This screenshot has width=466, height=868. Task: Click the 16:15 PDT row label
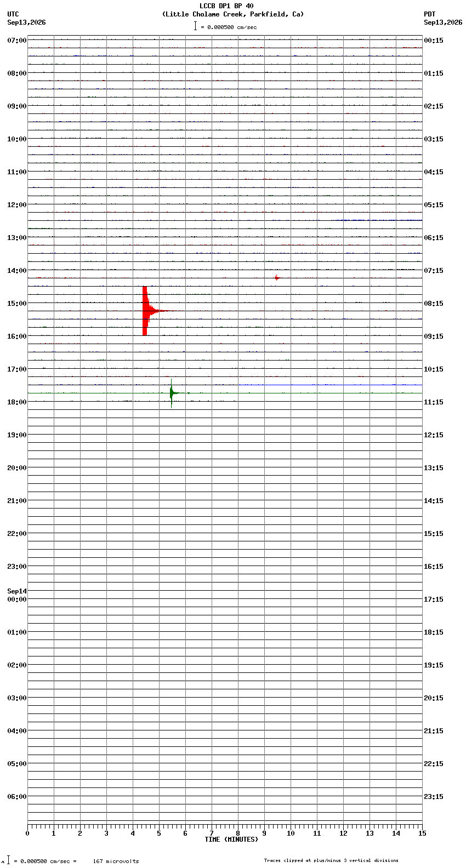pos(434,567)
